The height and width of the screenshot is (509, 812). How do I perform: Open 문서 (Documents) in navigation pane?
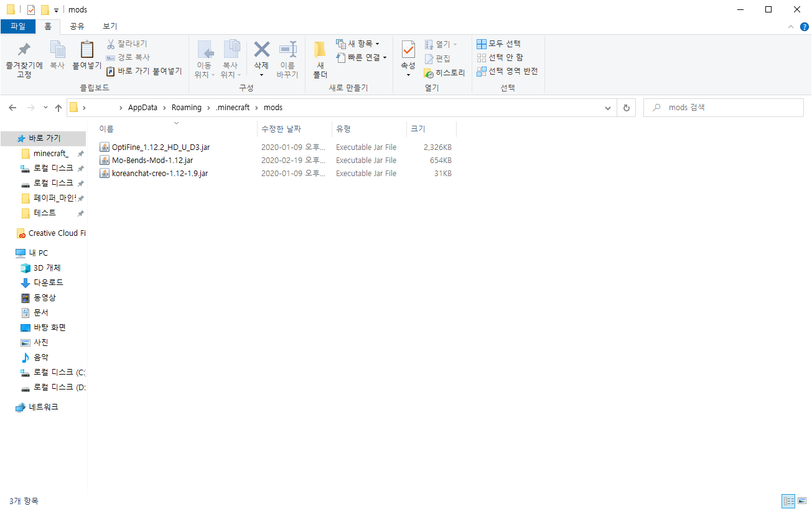coord(40,312)
